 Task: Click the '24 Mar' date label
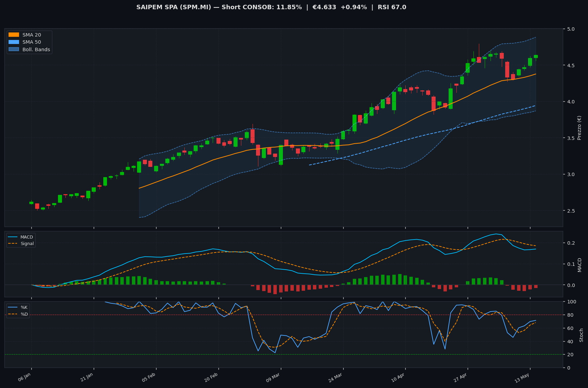(336, 377)
